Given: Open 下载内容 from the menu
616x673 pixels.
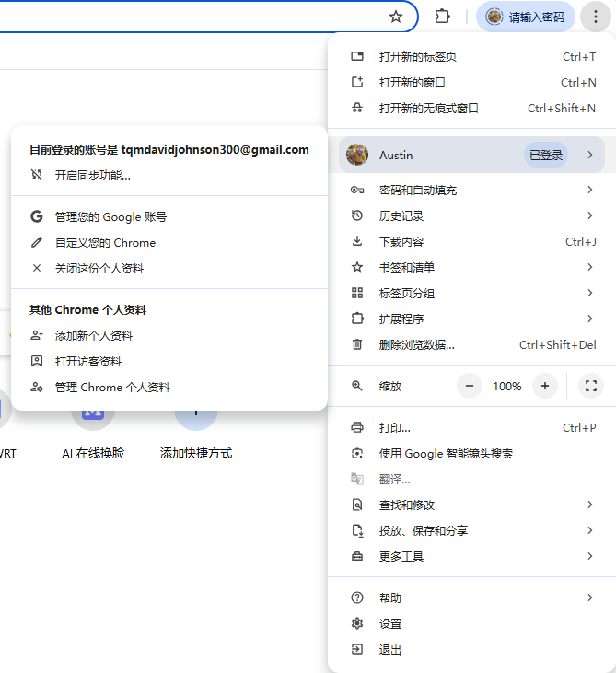Looking at the screenshot, I should [472, 241].
